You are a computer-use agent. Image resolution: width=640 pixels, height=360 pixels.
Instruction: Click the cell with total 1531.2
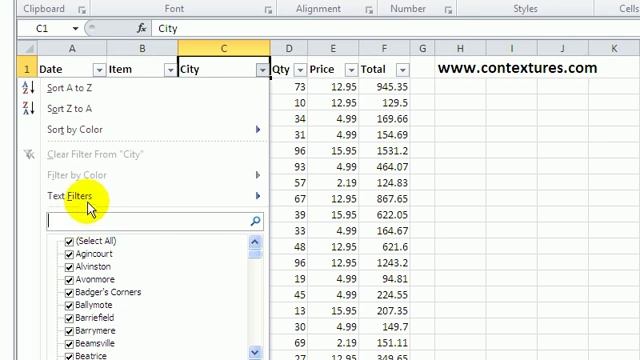tap(384, 151)
